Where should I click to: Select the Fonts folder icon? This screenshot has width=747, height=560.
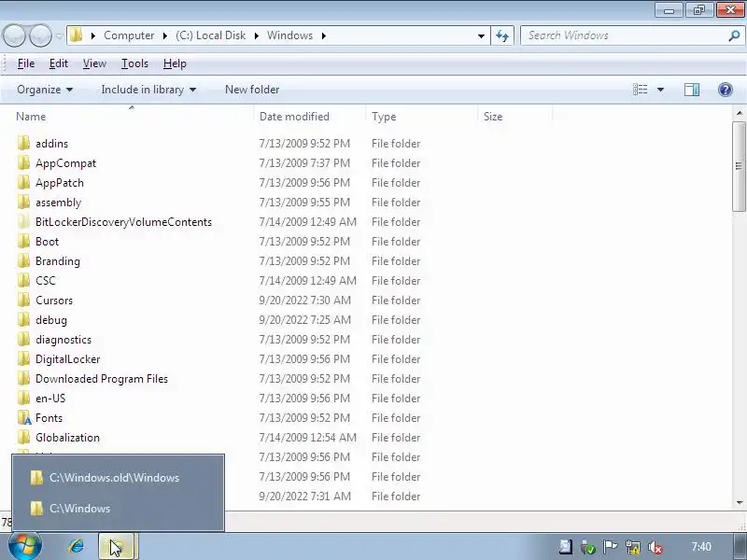click(24, 417)
